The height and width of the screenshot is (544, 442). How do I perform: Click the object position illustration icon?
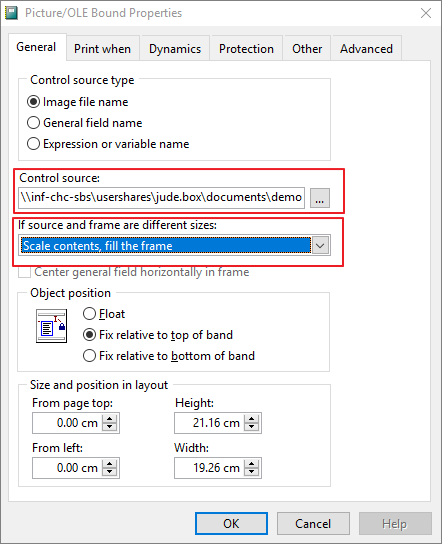coord(51,326)
